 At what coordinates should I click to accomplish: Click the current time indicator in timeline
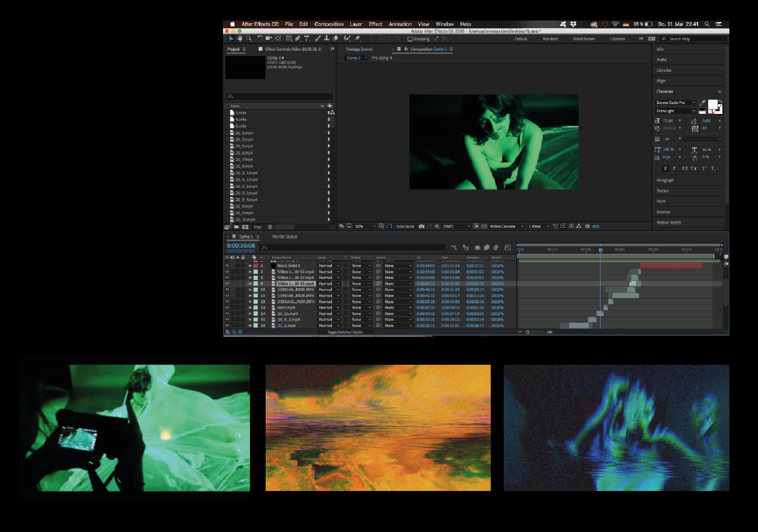click(600, 250)
